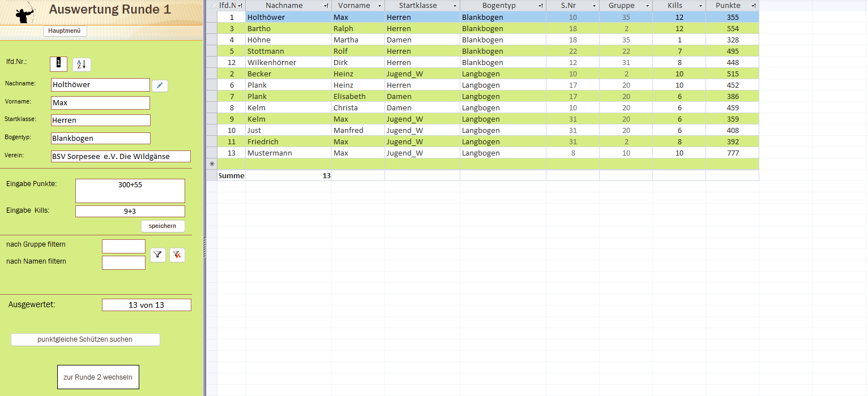Open the Gruppe column filter menu
The height and width of the screenshot is (396, 868).
click(647, 6)
